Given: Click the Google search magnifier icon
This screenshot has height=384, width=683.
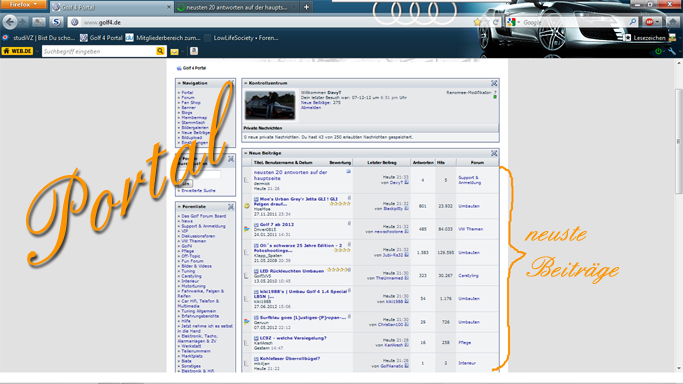Looking at the screenshot, I should [x=632, y=22].
